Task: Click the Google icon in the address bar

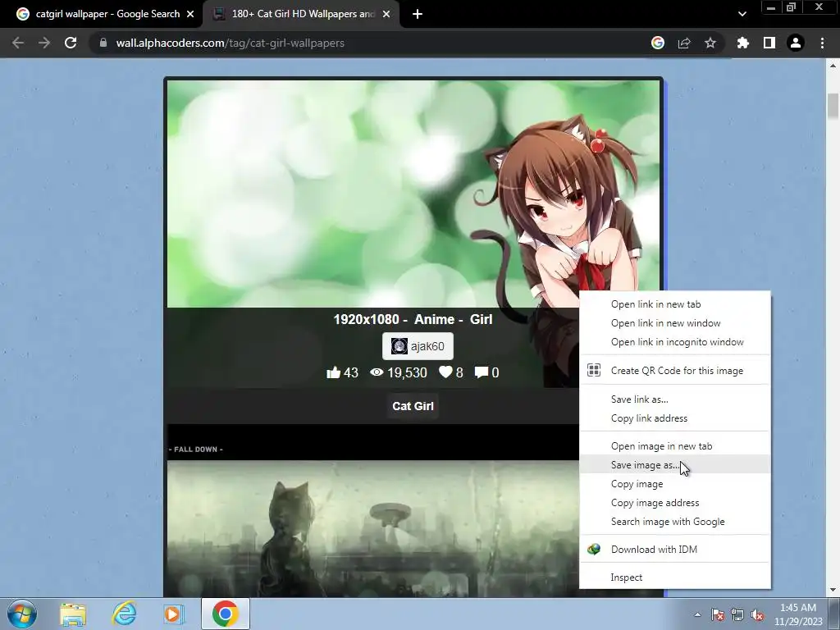Action: point(658,43)
